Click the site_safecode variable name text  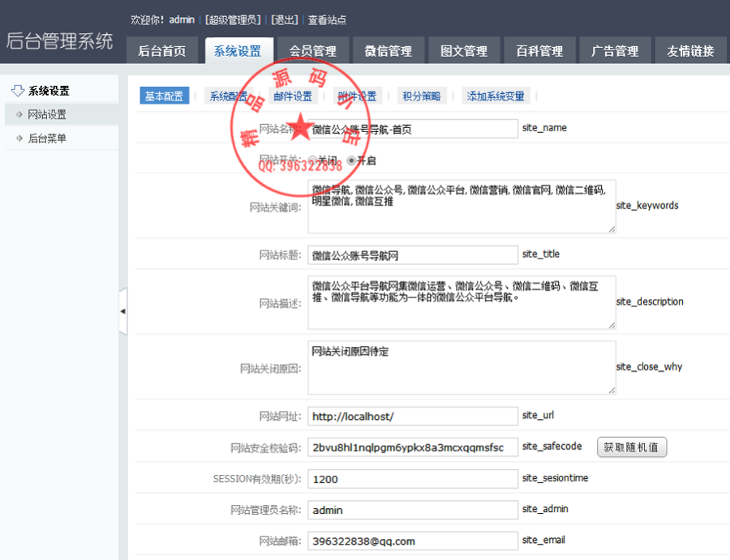coord(552,446)
